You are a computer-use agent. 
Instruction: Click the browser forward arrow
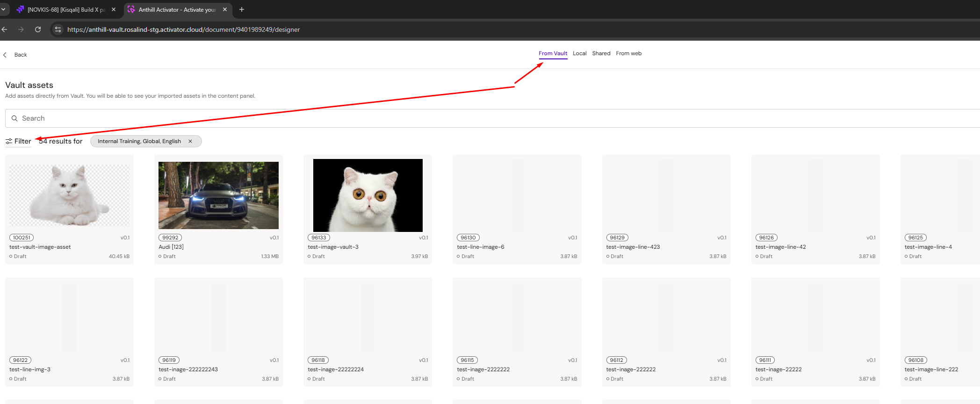click(x=21, y=29)
